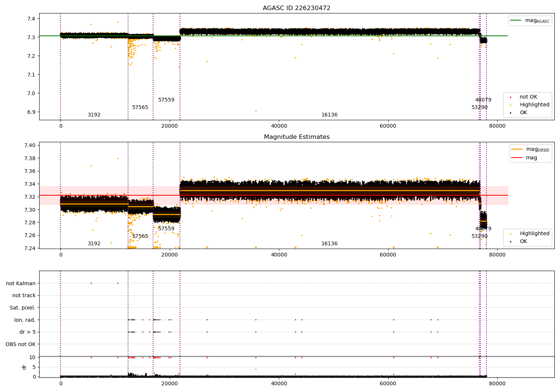Click the 10 tick on the dr axis
560x392 pixels.
click(32, 357)
